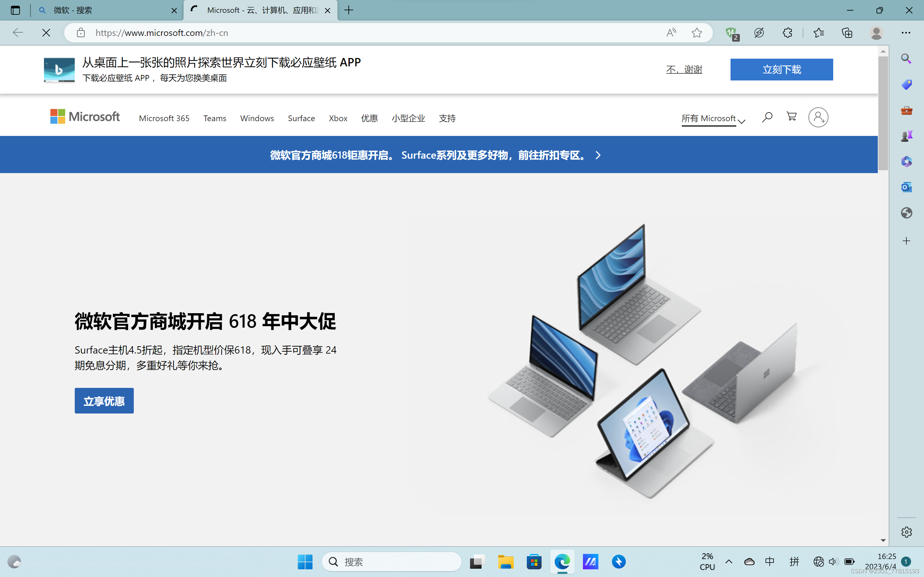
Task: Toggle the vertical tabs button
Action: (15, 10)
